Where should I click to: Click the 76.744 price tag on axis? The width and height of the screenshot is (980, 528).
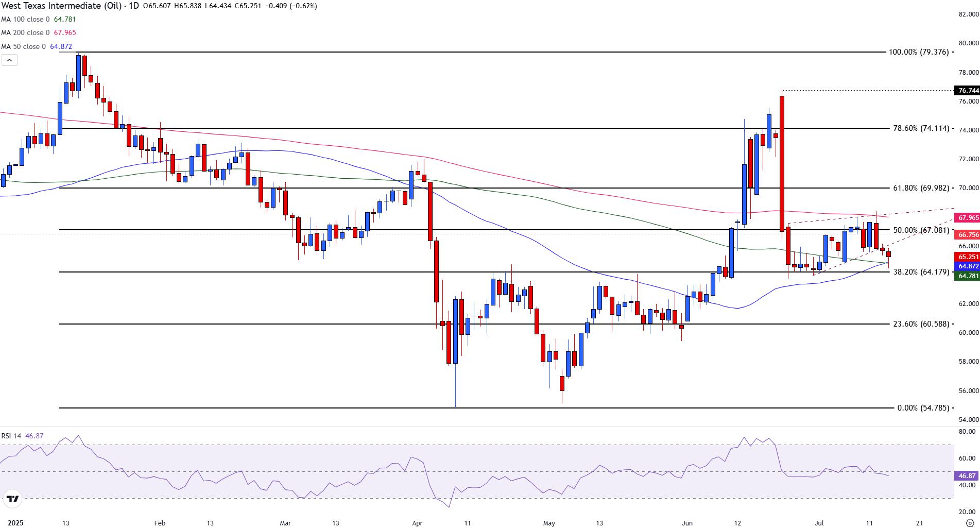[967, 90]
